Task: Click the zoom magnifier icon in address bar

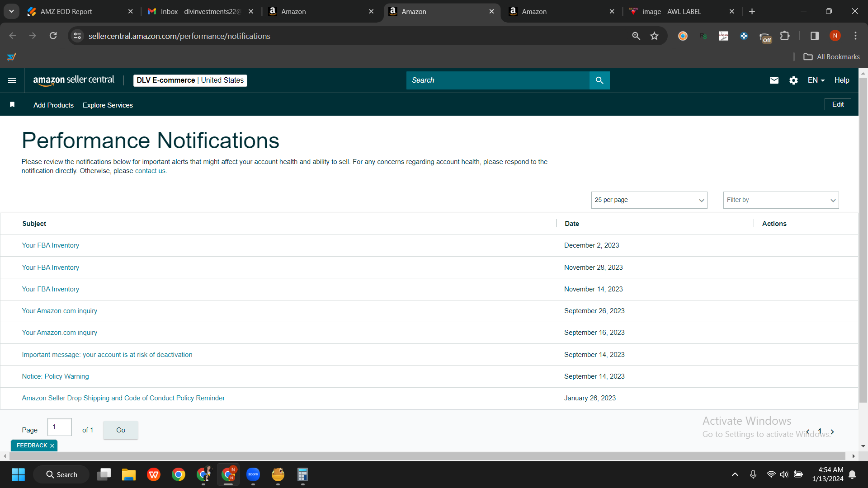Action: pyautogui.click(x=636, y=36)
